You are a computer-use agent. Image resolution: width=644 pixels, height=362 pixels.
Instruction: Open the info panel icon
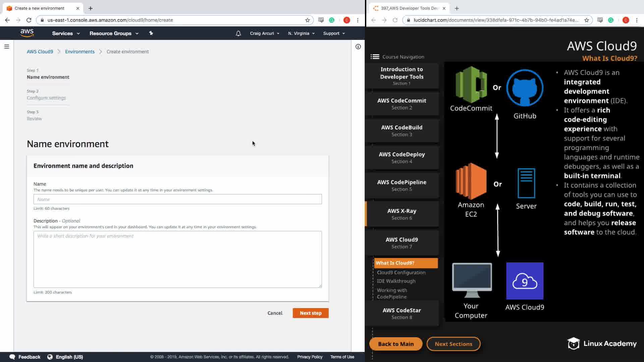click(358, 47)
